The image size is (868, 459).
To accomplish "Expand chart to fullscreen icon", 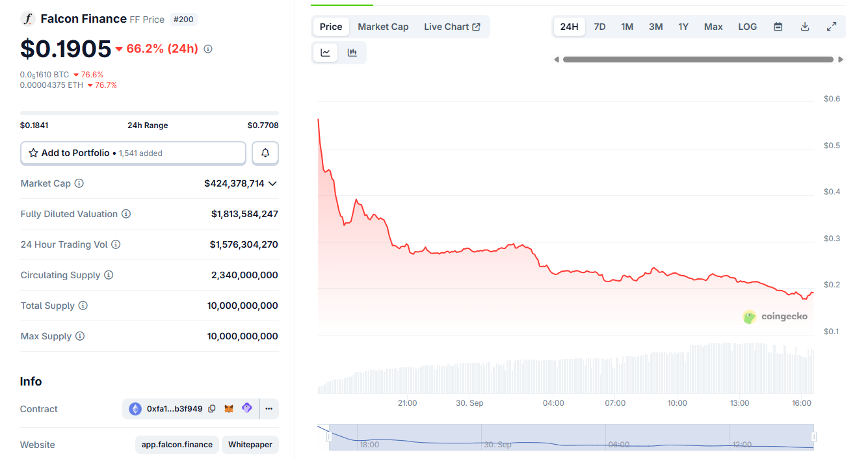I will pyautogui.click(x=832, y=27).
